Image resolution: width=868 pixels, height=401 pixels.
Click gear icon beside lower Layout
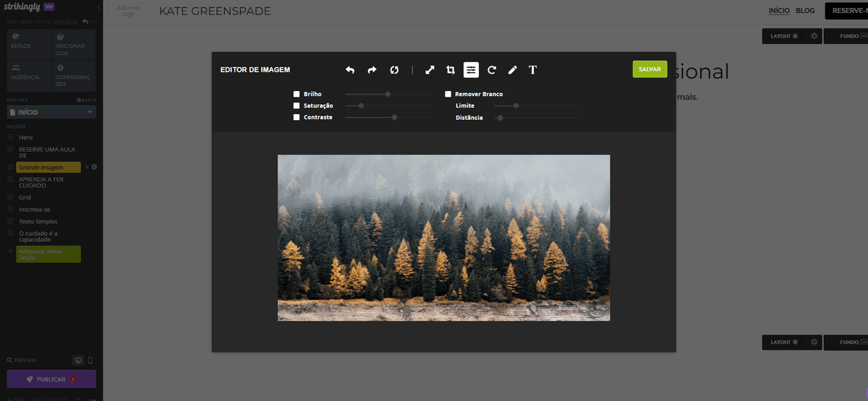coord(814,342)
